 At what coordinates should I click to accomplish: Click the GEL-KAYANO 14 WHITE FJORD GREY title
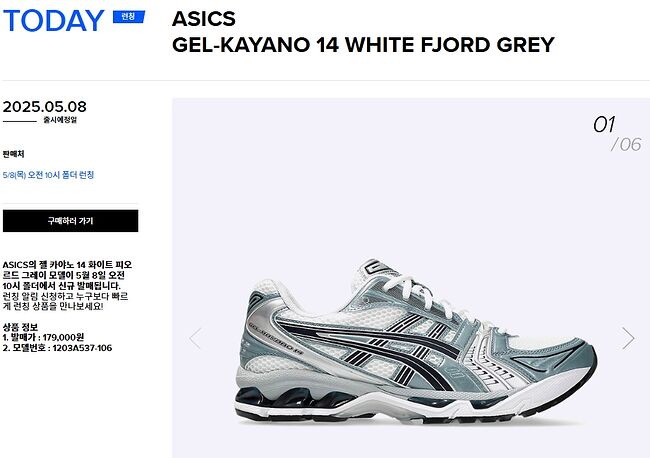363,45
